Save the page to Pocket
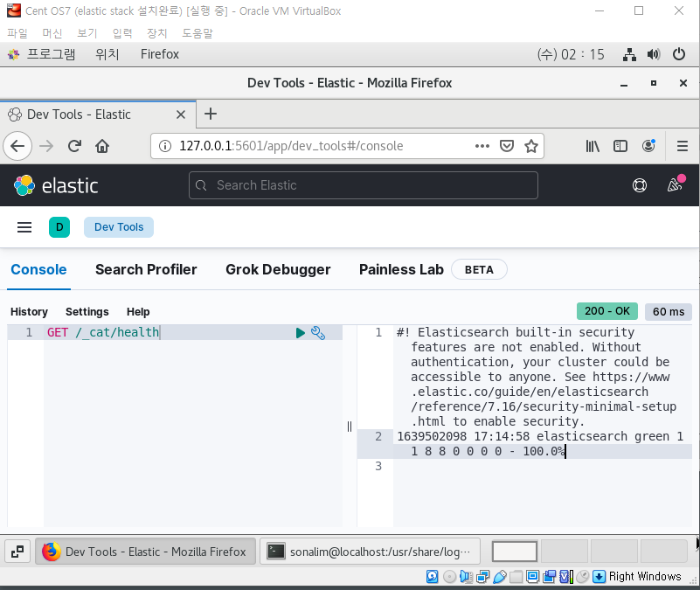Screen dimensions: 700x590 point(507,146)
